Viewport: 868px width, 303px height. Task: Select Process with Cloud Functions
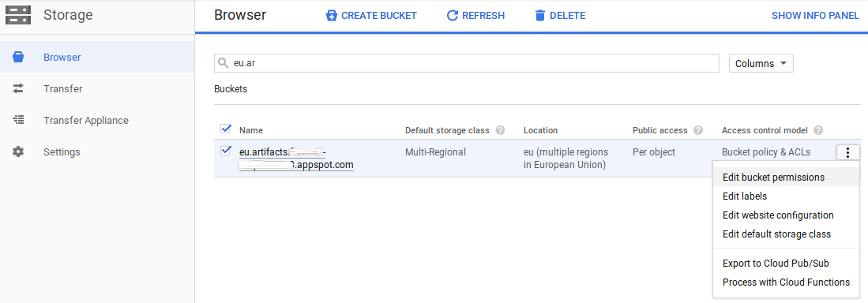786,282
